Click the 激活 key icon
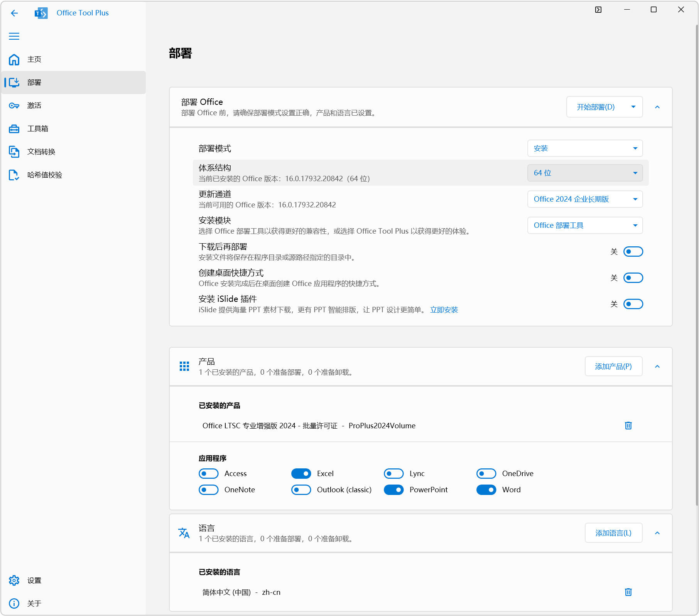699x616 pixels. point(14,106)
